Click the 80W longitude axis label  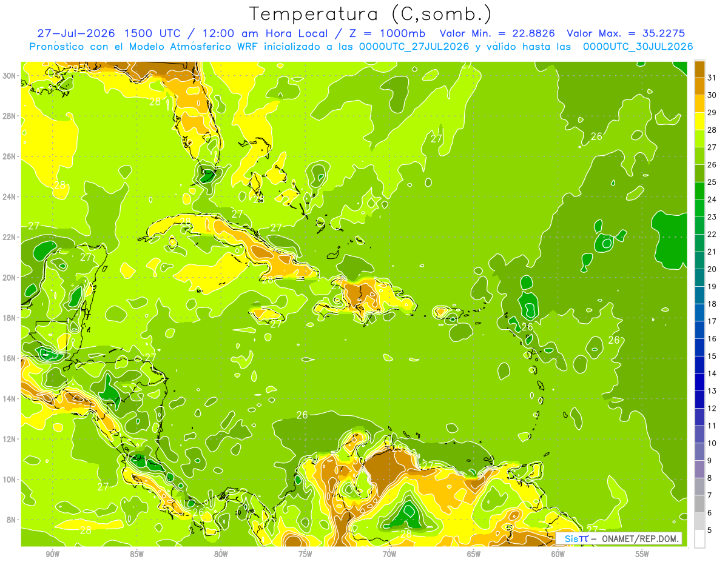click(221, 554)
